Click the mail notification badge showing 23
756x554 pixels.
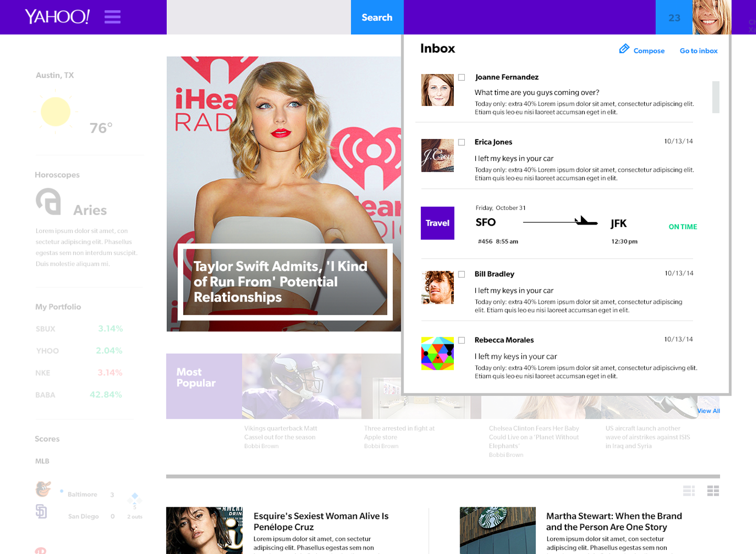(674, 17)
